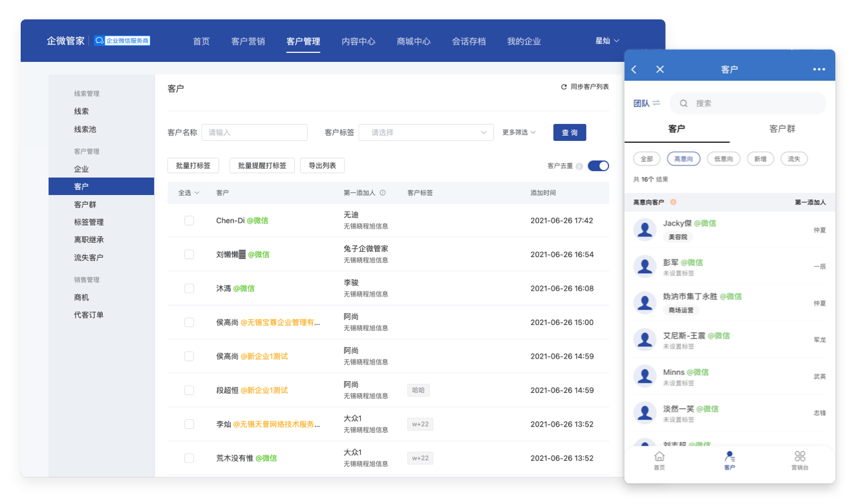Select the checkbox for 沐溤 row
The height and width of the screenshot is (504, 856).
coord(189,288)
